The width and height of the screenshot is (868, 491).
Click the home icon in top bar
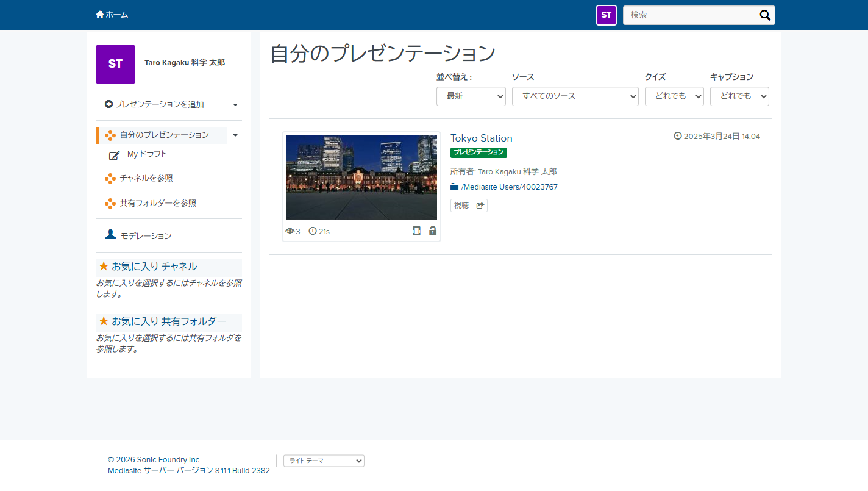100,15
